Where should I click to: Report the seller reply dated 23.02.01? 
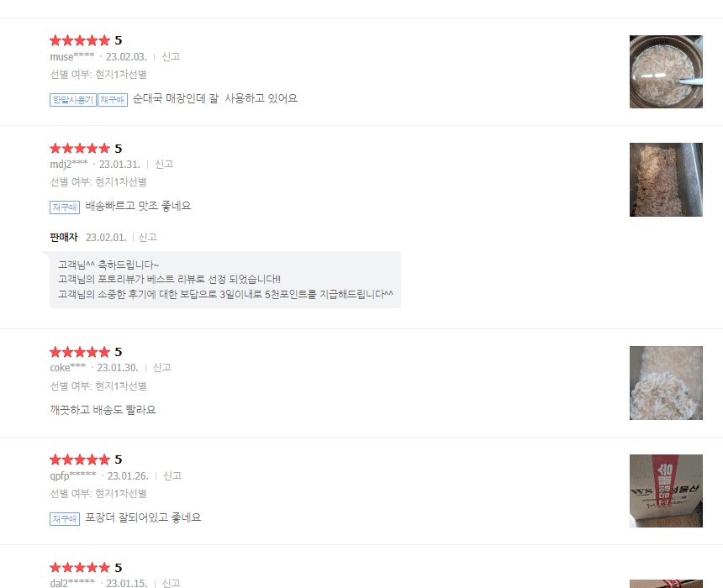(148, 238)
